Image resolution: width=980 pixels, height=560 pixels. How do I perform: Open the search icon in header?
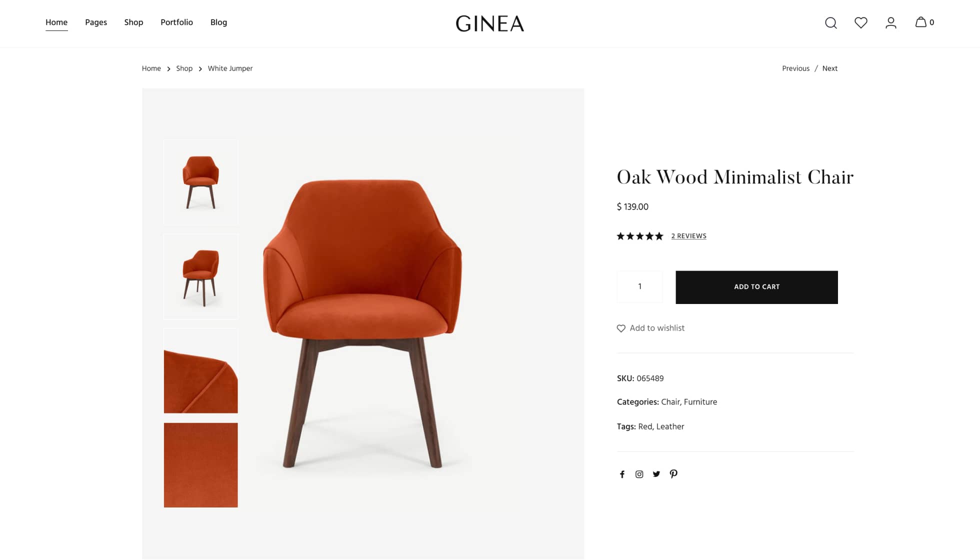(x=830, y=23)
